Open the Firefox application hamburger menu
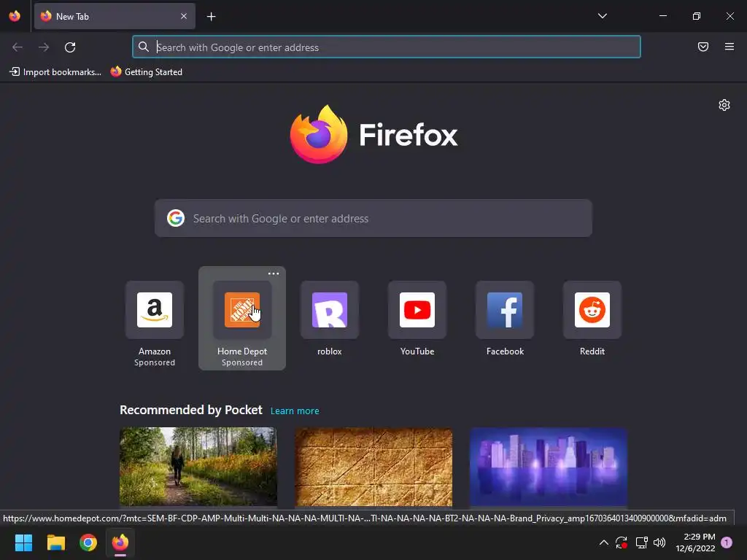Image resolution: width=747 pixels, height=560 pixels. click(729, 47)
